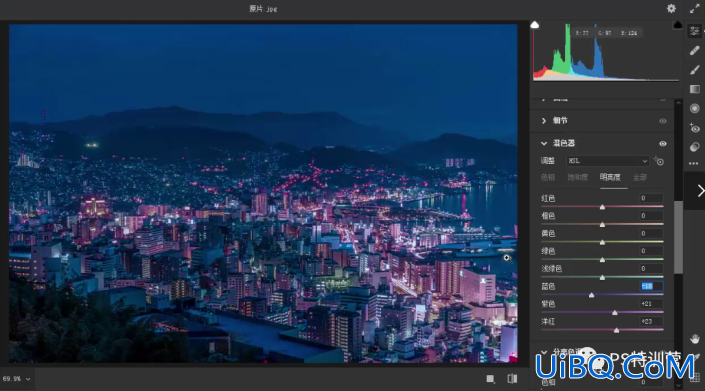
Task: Click the 细节 panel heading text
Action: point(560,121)
